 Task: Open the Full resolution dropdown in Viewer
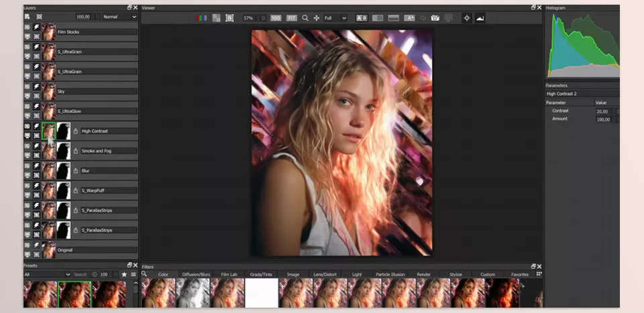point(335,18)
